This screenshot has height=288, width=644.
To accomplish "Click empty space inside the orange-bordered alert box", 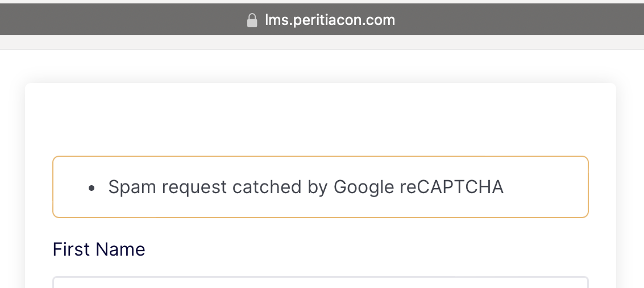I will click(x=546, y=187).
